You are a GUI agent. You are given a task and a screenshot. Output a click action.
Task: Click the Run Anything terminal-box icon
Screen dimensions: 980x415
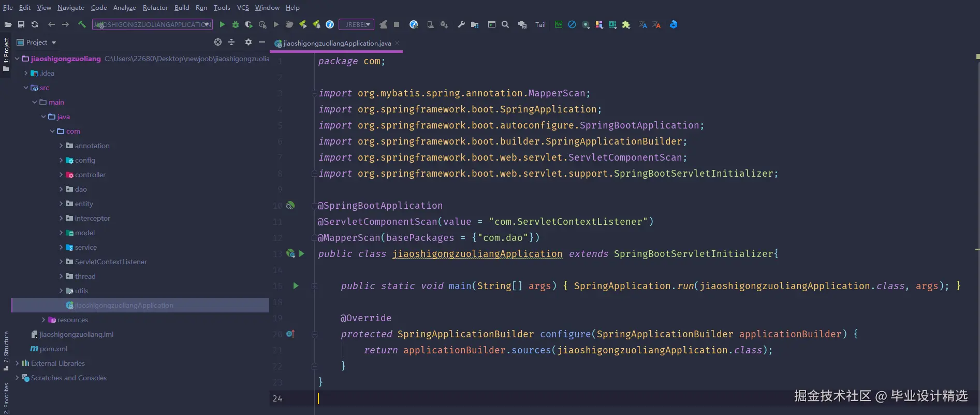(492, 24)
